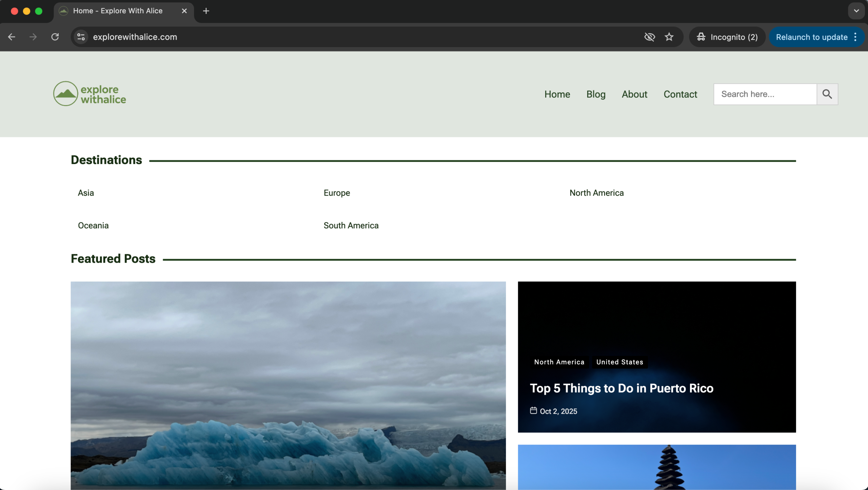This screenshot has height=490, width=868.
Task: Focus the Search here input field
Action: coord(765,94)
